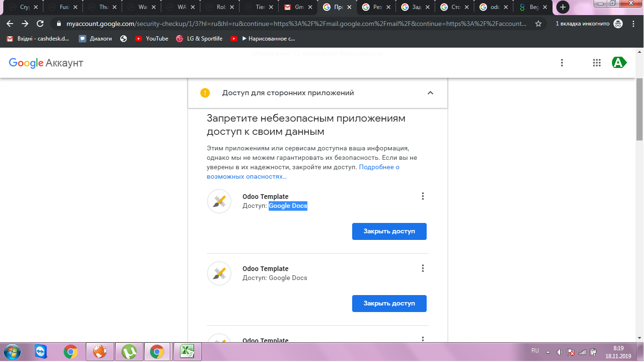Image resolution: width=644 pixels, height=362 pixels.
Task: Click the Запретите небезопасным приложениям heading
Action: (306, 125)
